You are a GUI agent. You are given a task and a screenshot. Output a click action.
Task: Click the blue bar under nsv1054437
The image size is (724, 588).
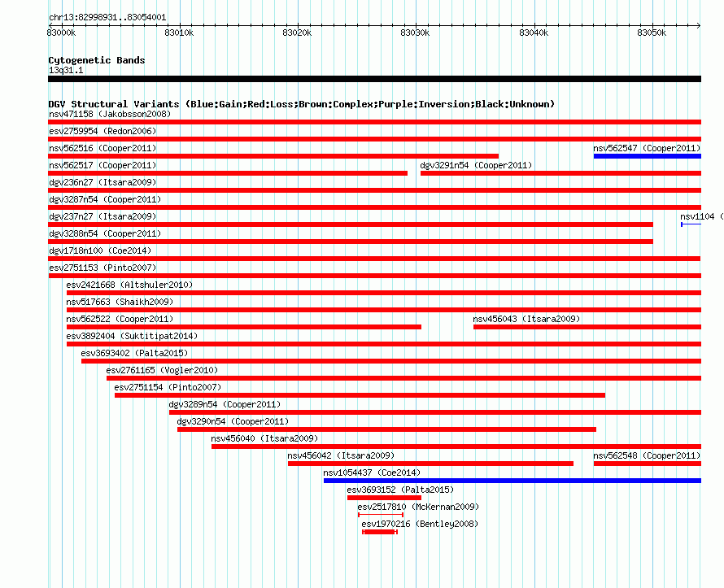(512, 481)
